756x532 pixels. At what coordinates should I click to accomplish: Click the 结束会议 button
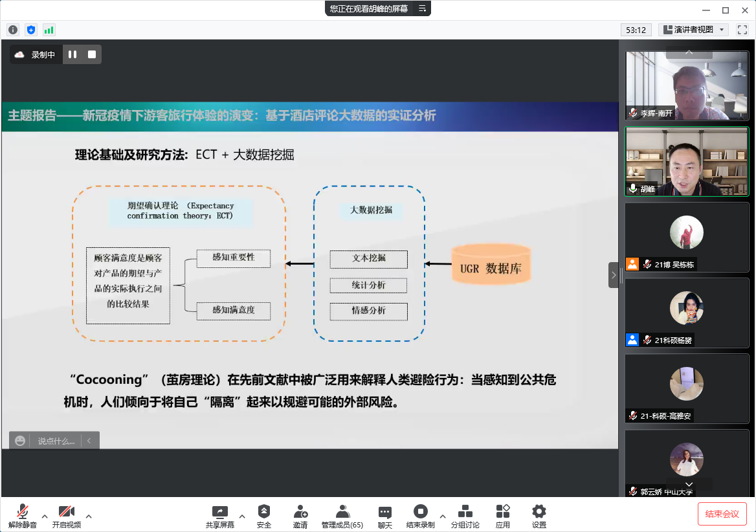722,514
